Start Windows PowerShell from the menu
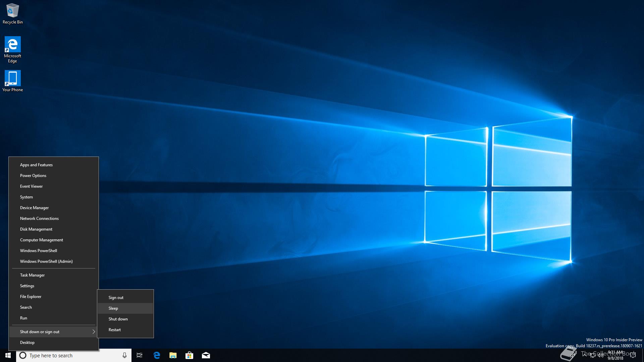The height and width of the screenshot is (362, 644). pos(54,251)
